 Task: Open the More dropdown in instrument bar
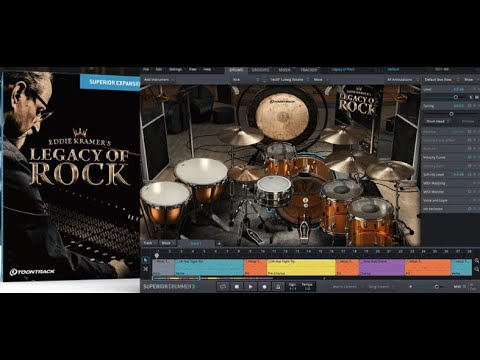(320, 80)
